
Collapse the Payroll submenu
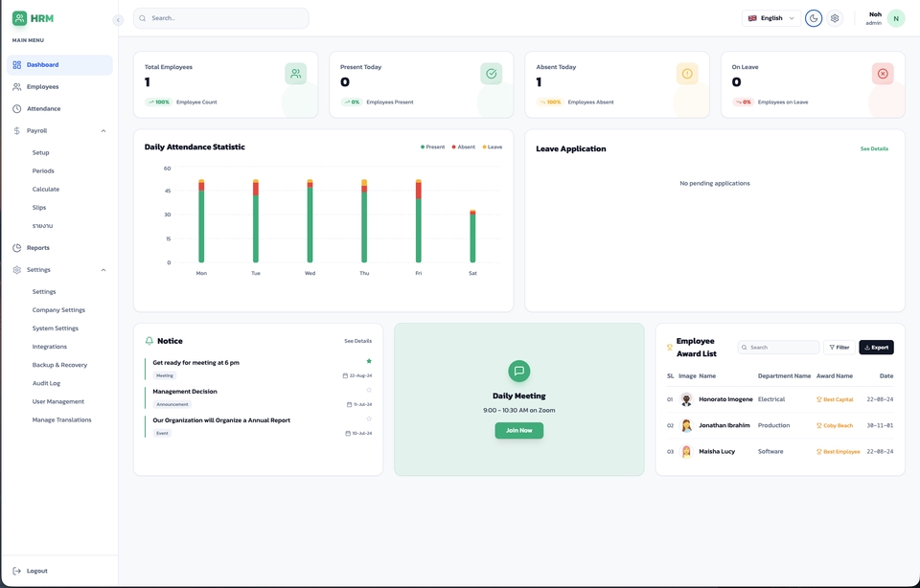click(103, 130)
